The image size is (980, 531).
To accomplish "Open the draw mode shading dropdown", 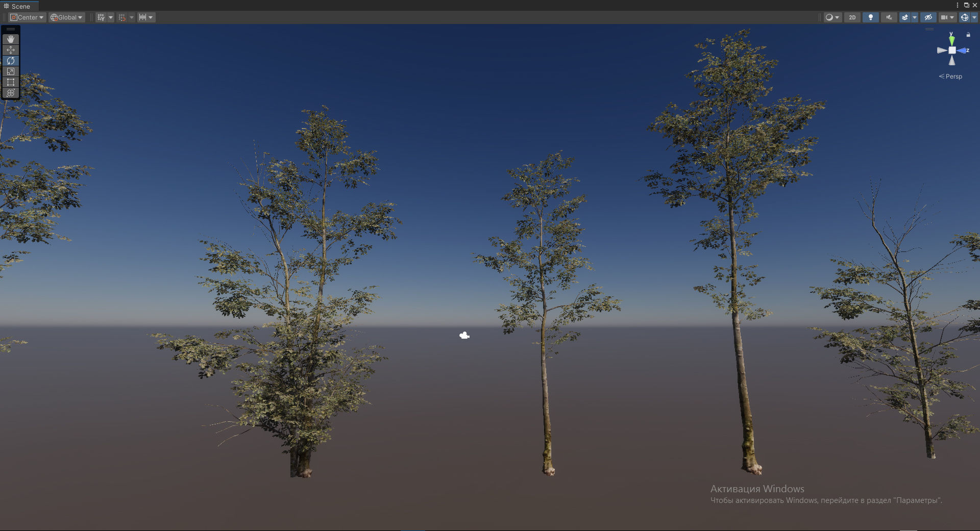I will [x=832, y=17].
